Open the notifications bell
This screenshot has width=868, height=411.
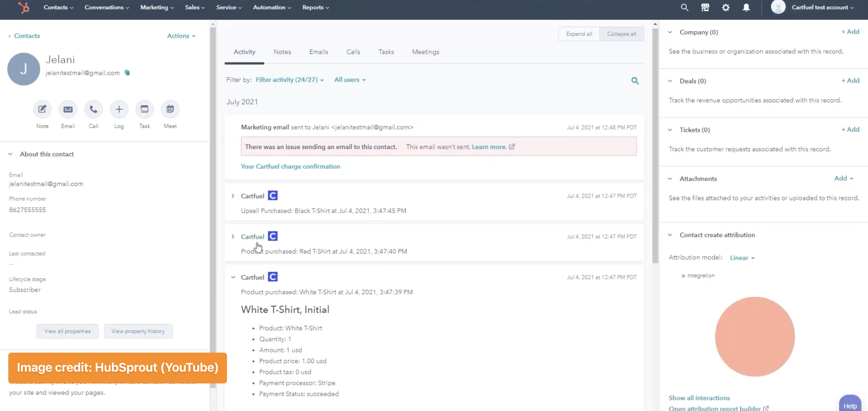(x=746, y=7)
